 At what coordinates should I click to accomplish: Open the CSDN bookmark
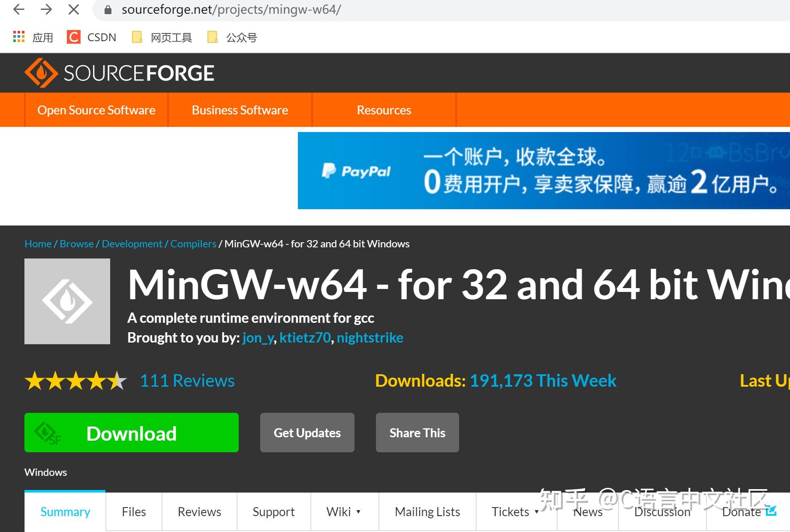coord(91,37)
